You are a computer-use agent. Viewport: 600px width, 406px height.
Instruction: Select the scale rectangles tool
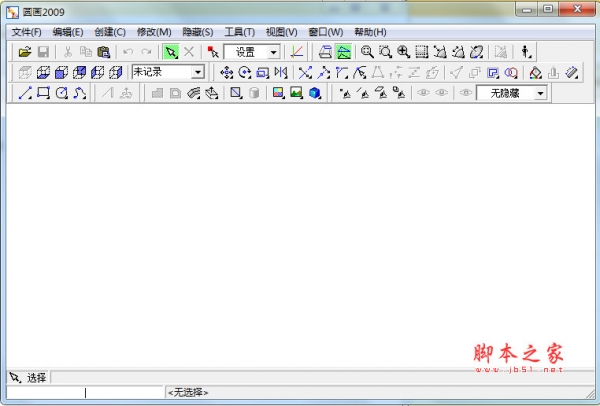(262, 72)
